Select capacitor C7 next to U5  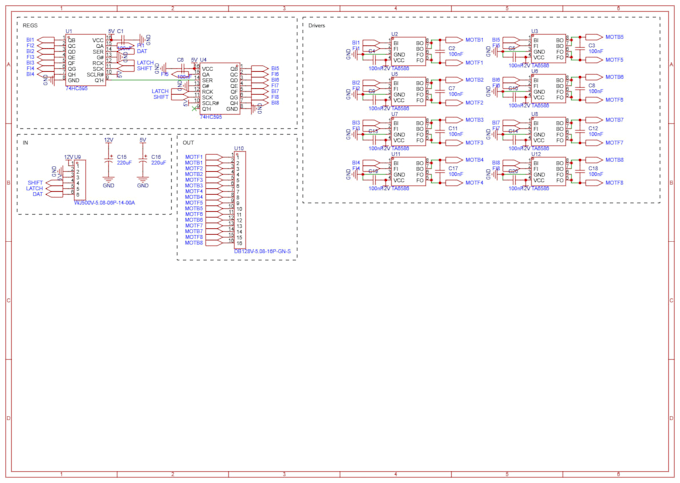[x=440, y=91]
